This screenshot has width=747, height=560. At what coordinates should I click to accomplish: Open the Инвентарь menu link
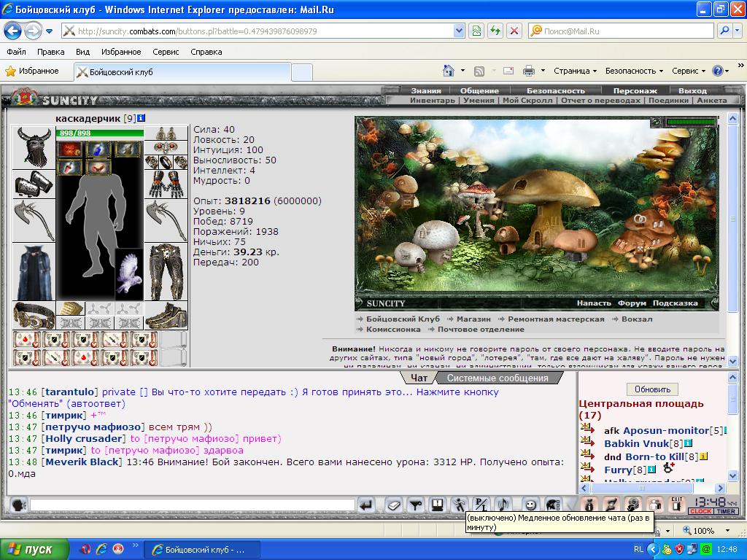tap(432, 101)
